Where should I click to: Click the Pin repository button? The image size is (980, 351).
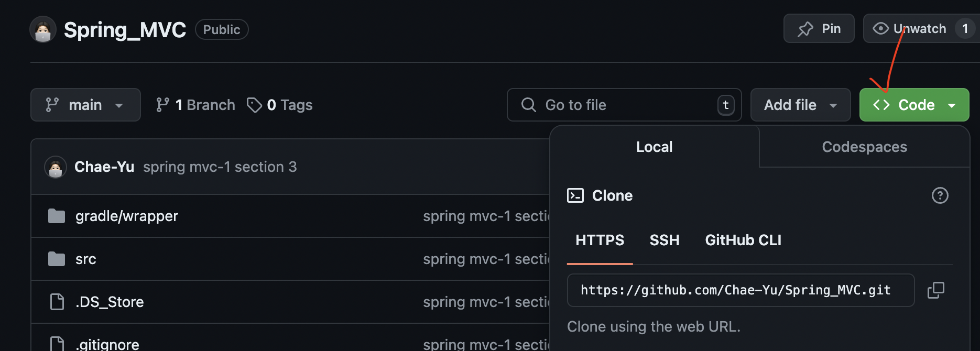[x=819, y=28]
